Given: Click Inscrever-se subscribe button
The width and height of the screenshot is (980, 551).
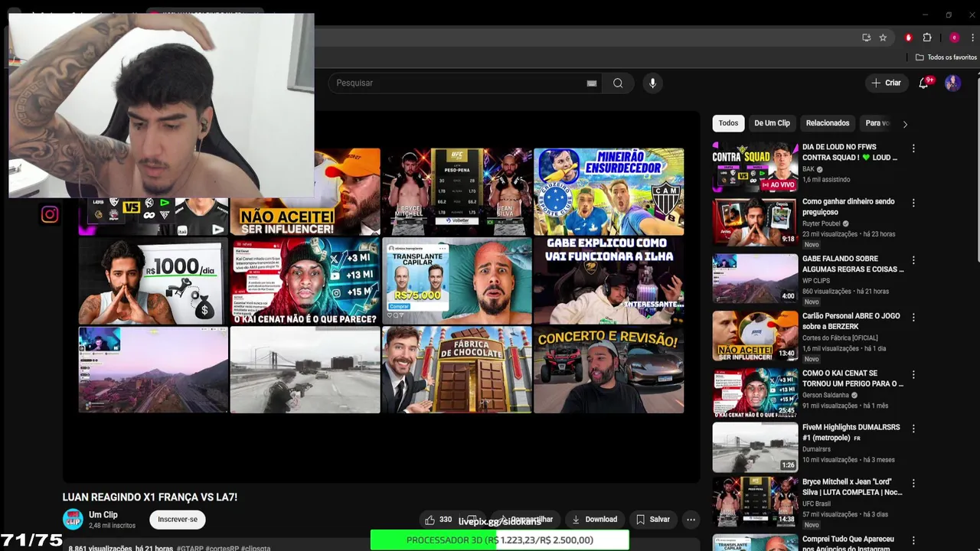Looking at the screenshot, I should [178, 520].
